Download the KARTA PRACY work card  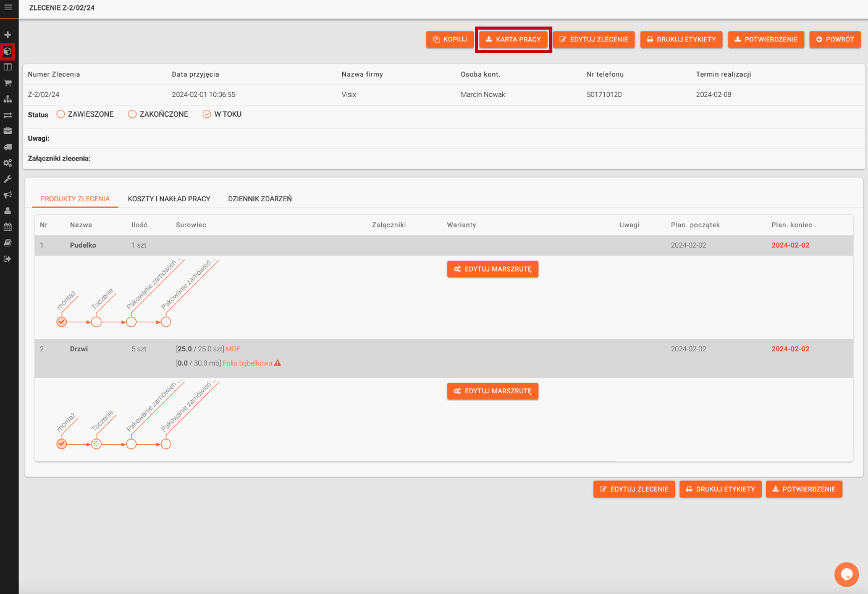click(x=513, y=40)
